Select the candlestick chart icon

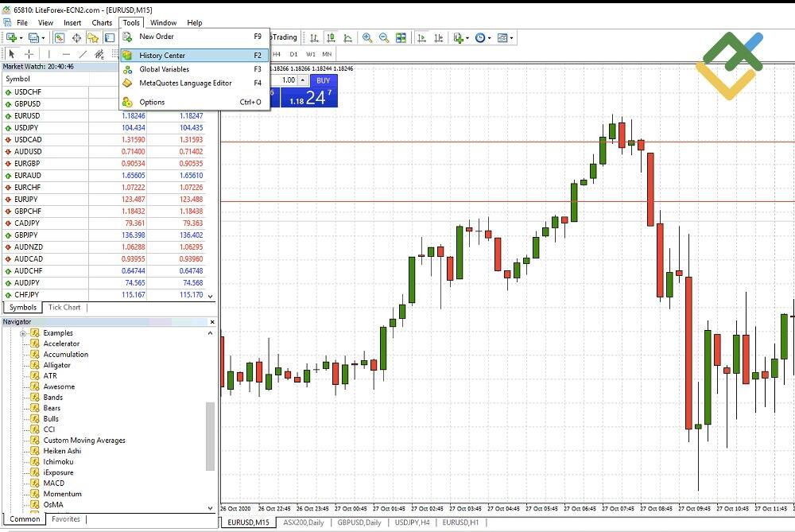pos(332,37)
